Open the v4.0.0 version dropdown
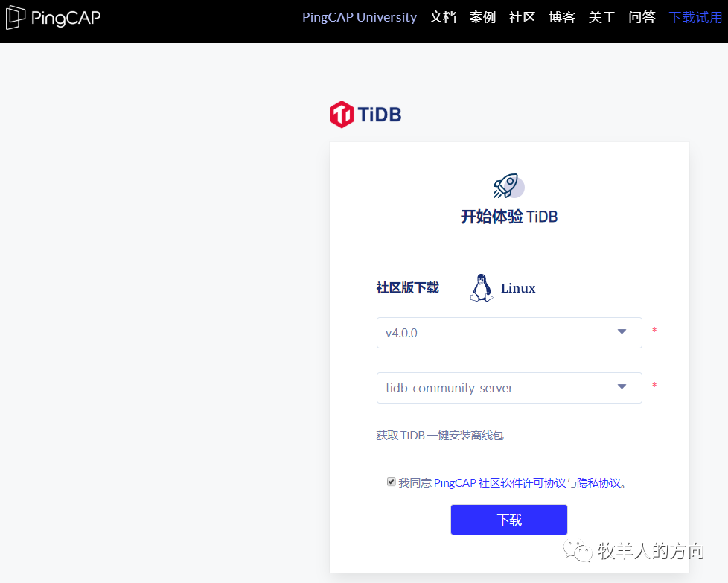728x583 pixels. 509,333
